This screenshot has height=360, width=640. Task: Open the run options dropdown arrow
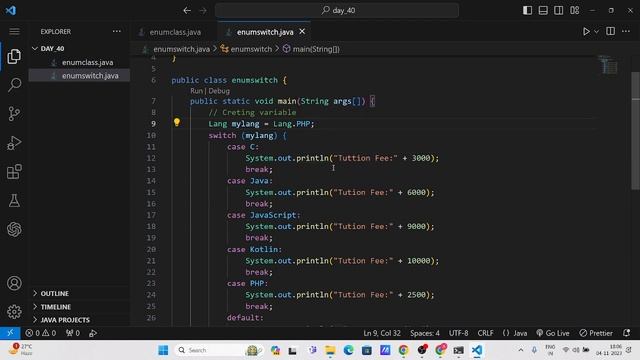tap(596, 31)
